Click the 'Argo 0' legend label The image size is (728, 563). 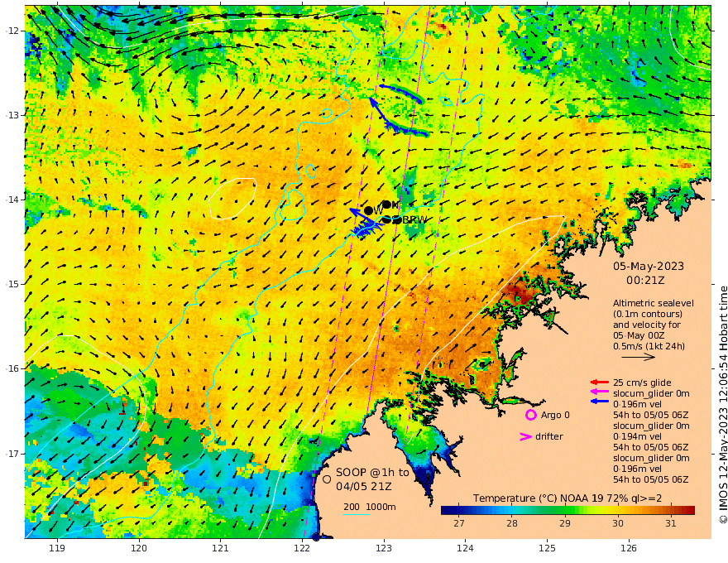(x=555, y=415)
